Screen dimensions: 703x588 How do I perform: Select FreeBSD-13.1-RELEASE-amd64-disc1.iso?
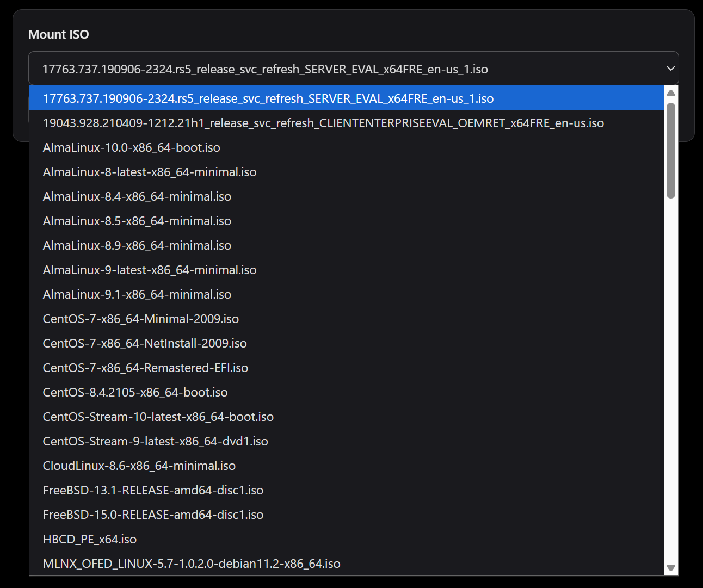[x=347, y=490]
